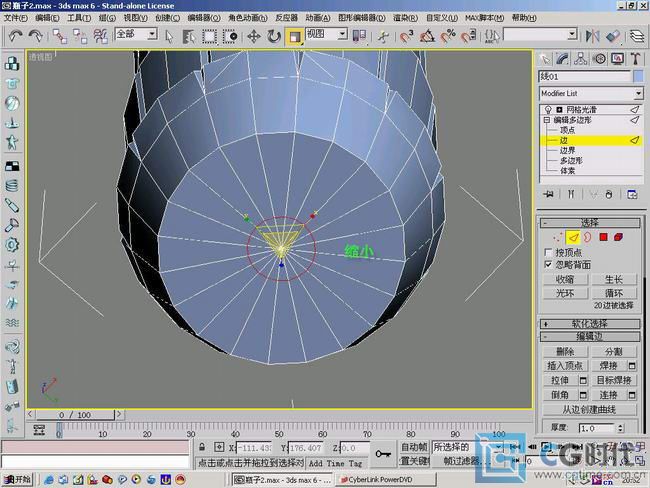This screenshot has height=488, width=650.
Task: Toggle the Angle Snap icon
Action: (x=427, y=36)
